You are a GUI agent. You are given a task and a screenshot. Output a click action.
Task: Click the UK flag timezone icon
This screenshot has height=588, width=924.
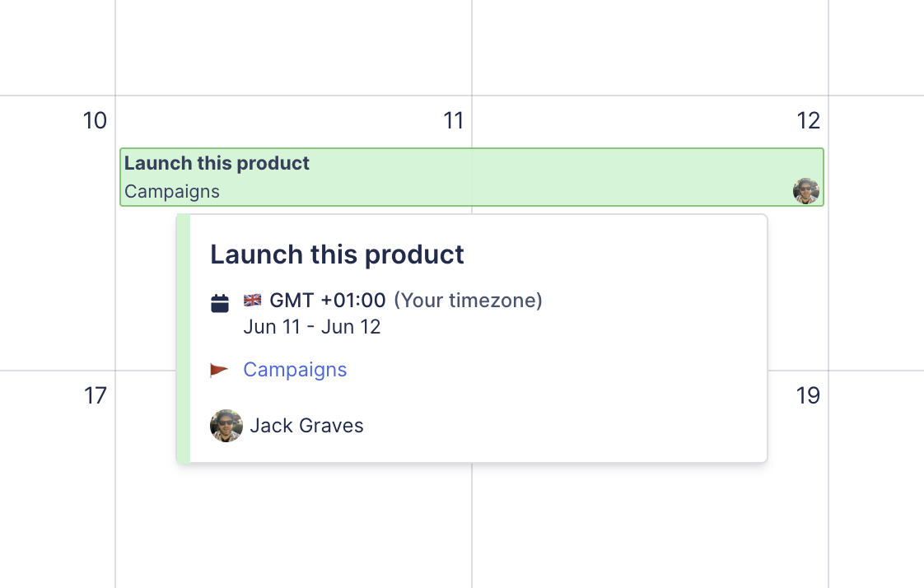coord(252,301)
